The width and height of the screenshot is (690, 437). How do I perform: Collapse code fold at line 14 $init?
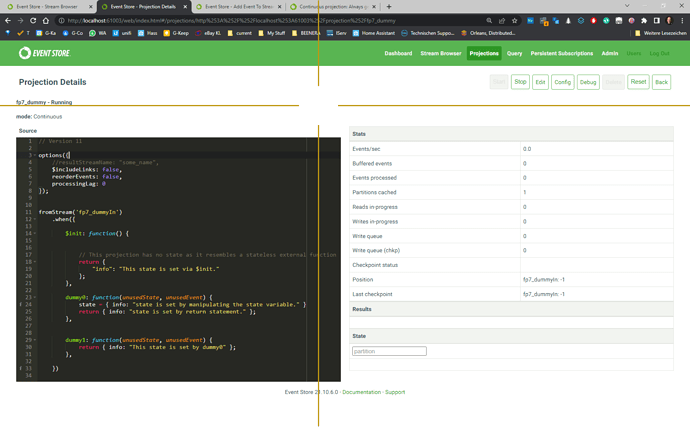pyautogui.click(x=35, y=233)
